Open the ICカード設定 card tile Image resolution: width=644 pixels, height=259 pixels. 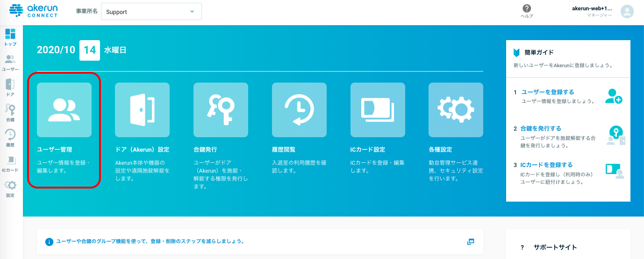(378, 110)
